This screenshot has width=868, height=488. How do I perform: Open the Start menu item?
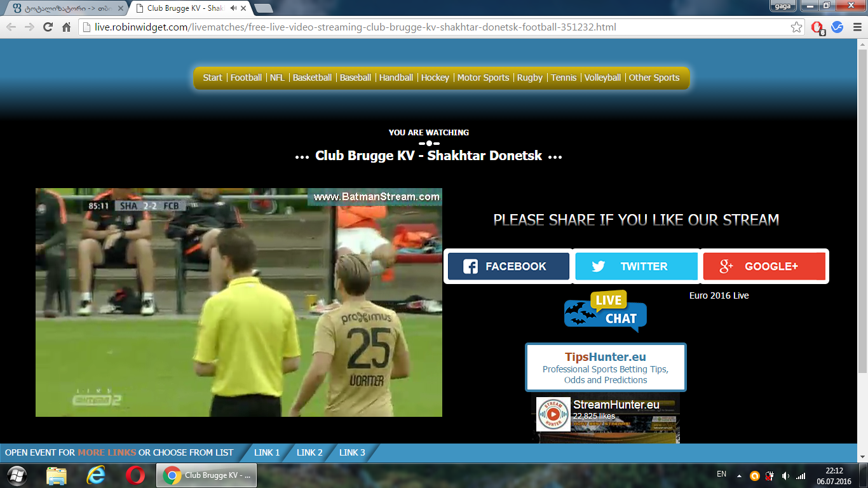pos(212,78)
